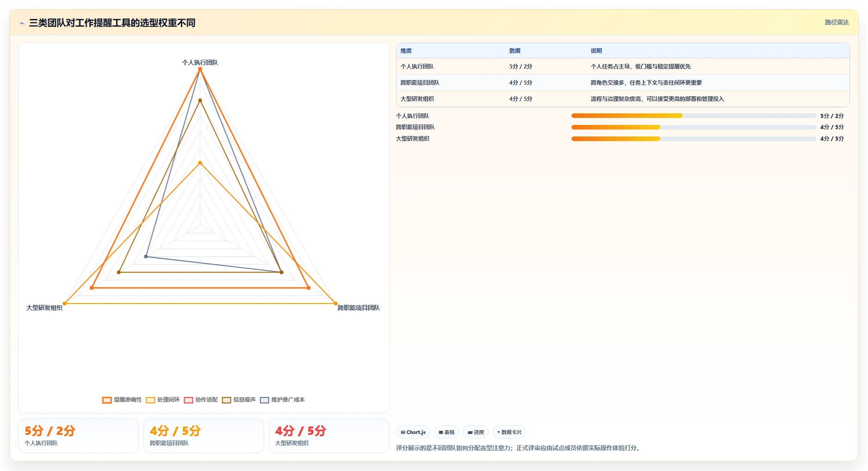Screen dimensions: 868x471
Task: Click the yellow point at the 大型研发组织 corner
Action: (x=64, y=304)
